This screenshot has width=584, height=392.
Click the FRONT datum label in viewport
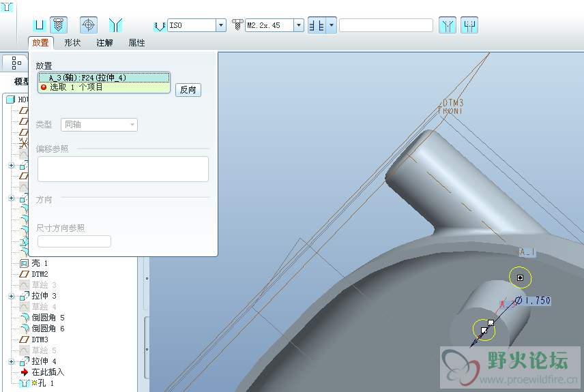[450, 110]
